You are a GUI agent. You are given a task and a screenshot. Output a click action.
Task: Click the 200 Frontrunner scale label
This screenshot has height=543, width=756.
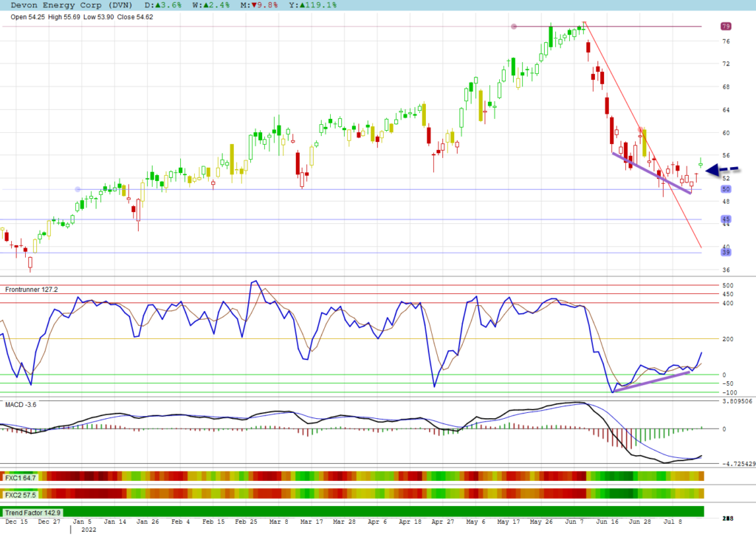coord(728,339)
